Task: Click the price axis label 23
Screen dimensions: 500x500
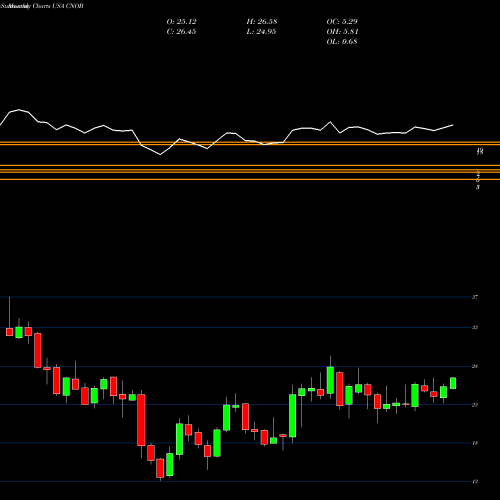Action: click(475, 405)
